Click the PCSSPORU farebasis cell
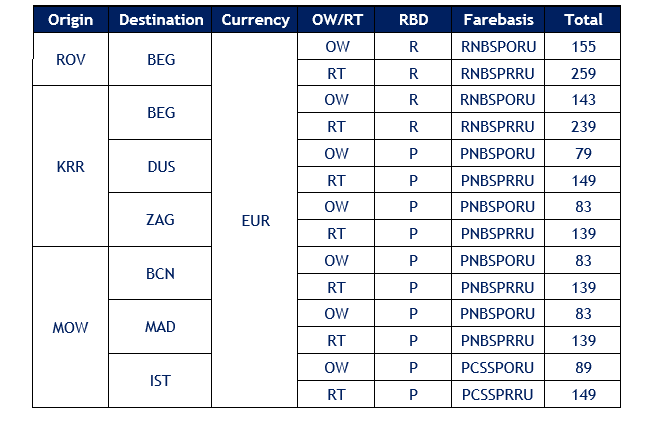Screen dimensions: 651x424 (498, 367)
